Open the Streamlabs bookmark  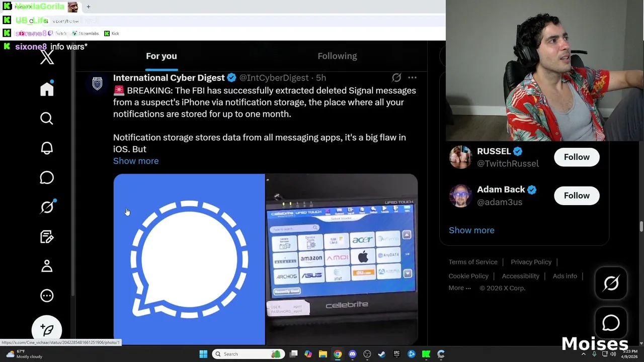(86, 33)
